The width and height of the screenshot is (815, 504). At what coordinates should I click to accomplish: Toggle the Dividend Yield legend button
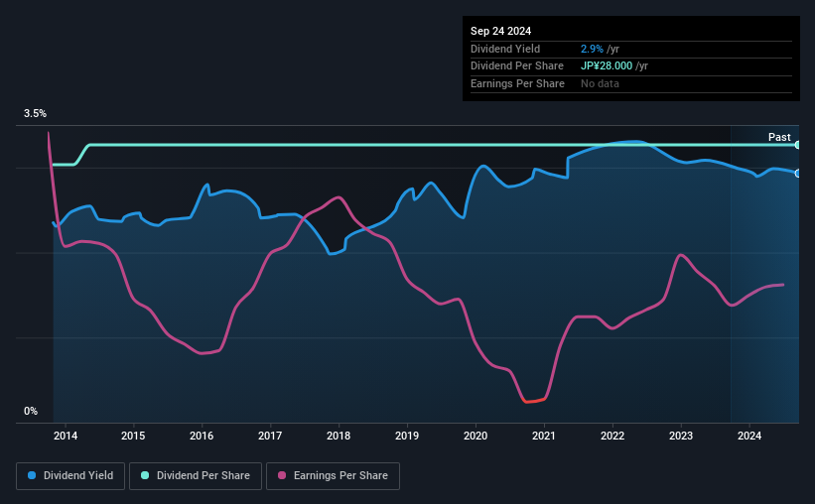[x=70, y=475]
